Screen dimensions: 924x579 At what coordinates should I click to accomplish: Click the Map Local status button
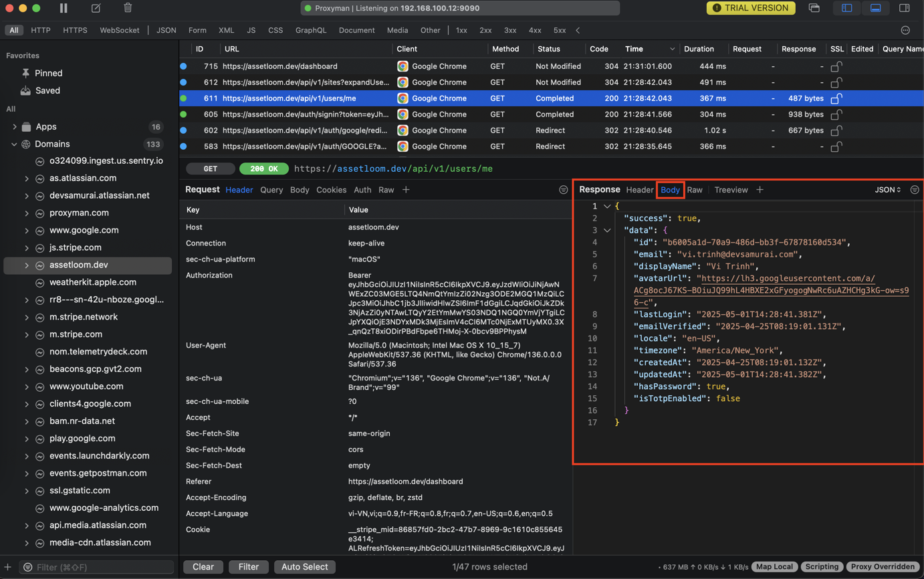pyautogui.click(x=774, y=567)
